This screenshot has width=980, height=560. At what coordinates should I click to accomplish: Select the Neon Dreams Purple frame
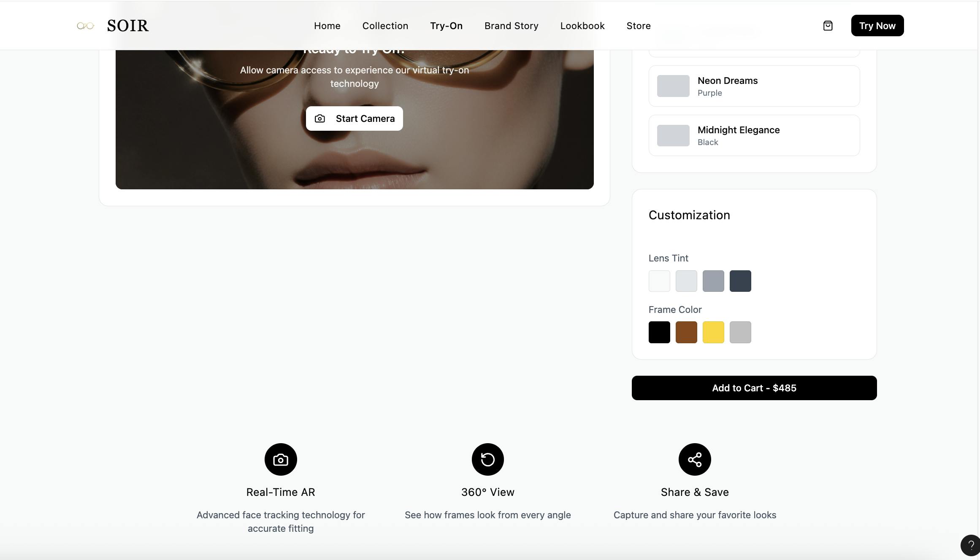click(754, 86)
